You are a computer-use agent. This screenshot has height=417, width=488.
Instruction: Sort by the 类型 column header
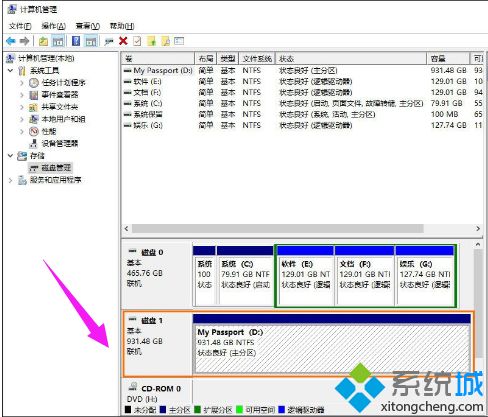pos(228,59)
